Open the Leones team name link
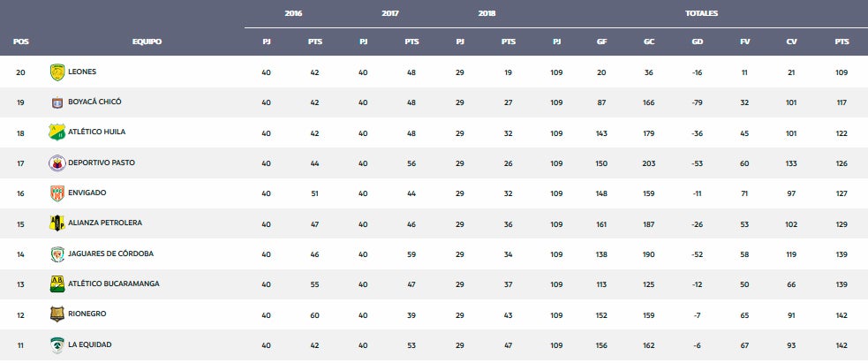 point(82,72)
